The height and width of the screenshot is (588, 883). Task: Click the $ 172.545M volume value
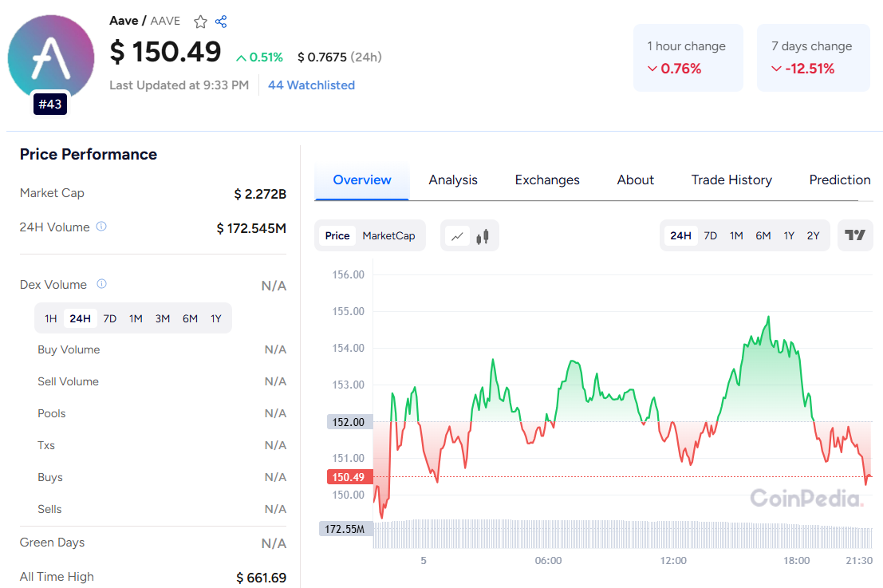tap(251, 229)
